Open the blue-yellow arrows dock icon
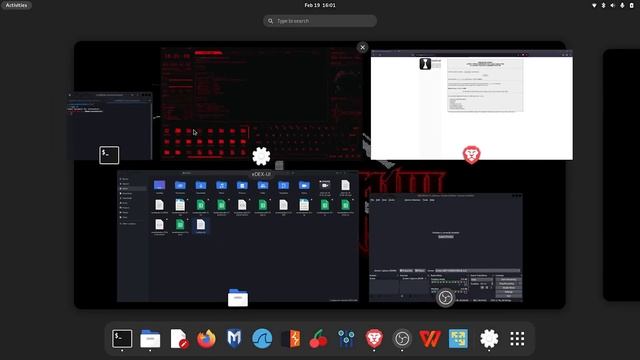 (x=458, y=339)
